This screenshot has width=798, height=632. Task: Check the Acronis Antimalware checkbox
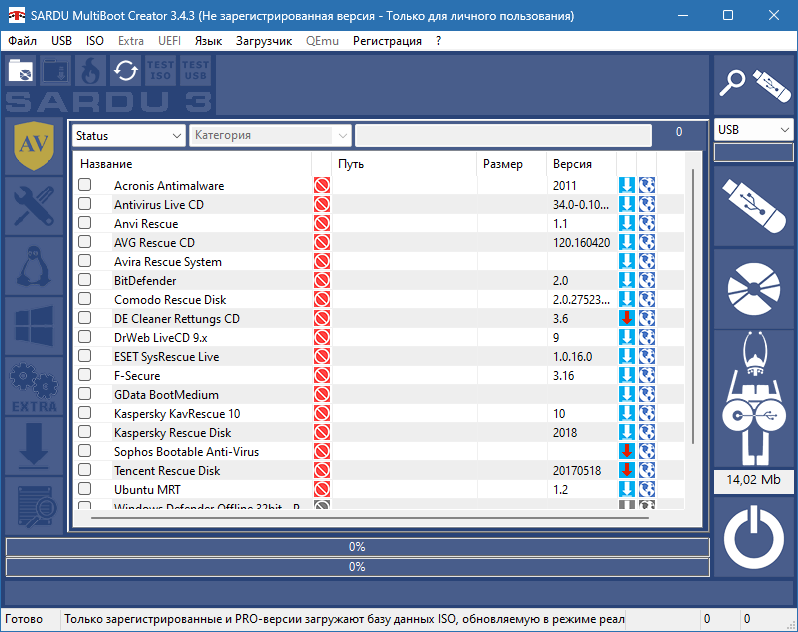84,185
